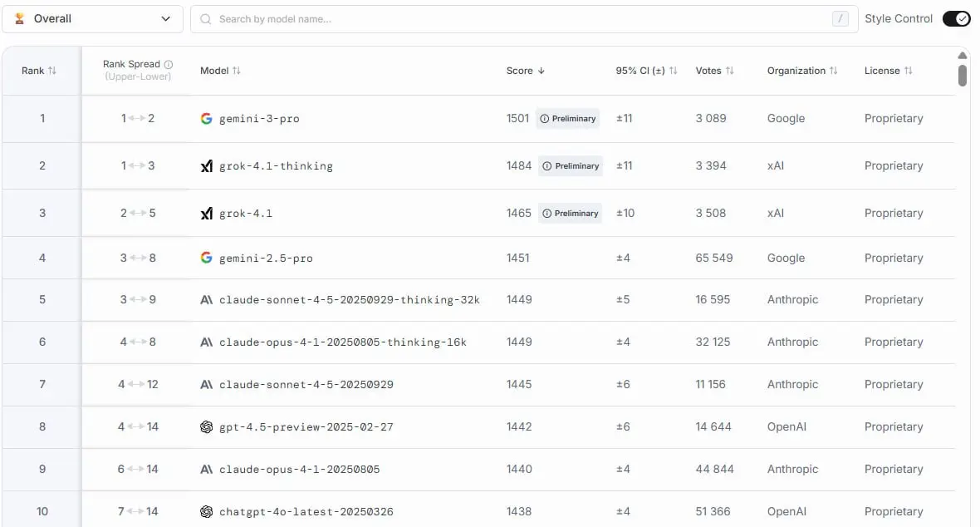
Task: Click the 3 508 votes cell
Action: 711,214
